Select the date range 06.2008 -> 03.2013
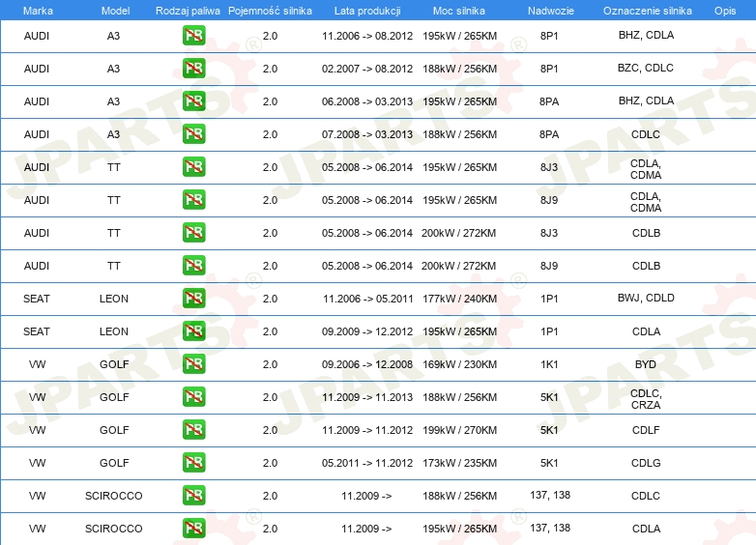Viewport: 756px width, 545px height. tap(367, 101)
